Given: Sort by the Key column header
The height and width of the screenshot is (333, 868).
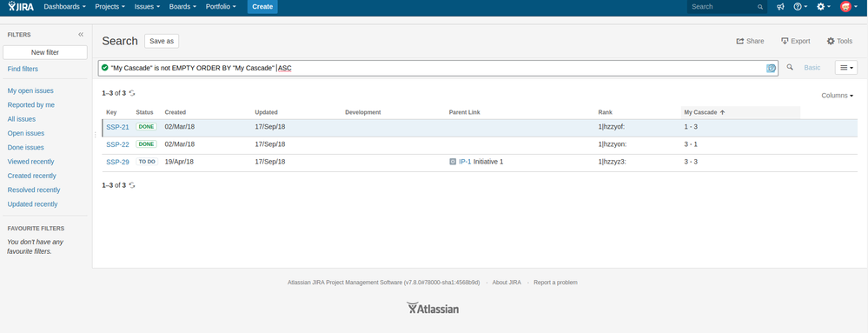Looking at the screenshot, I should [111, 112].
